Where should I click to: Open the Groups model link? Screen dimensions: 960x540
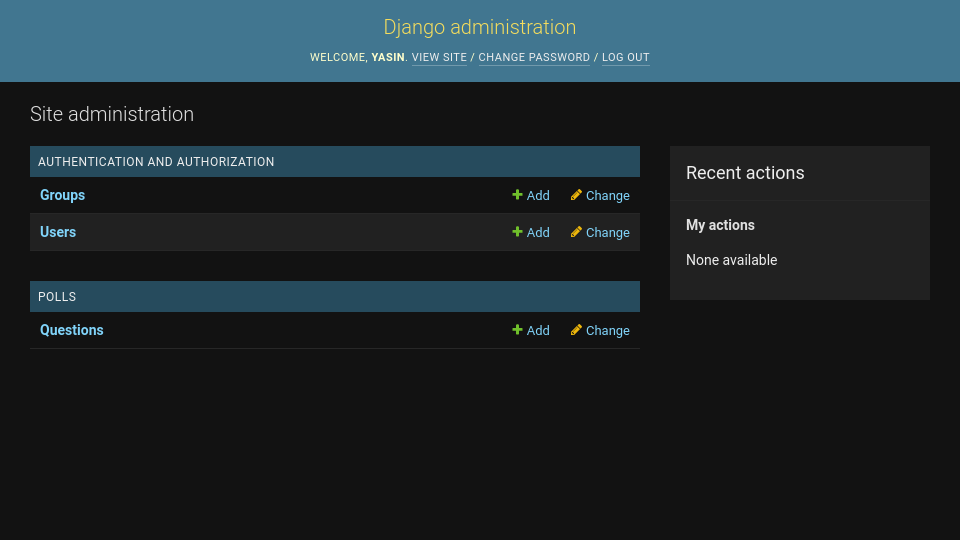[x=62, y=195]
